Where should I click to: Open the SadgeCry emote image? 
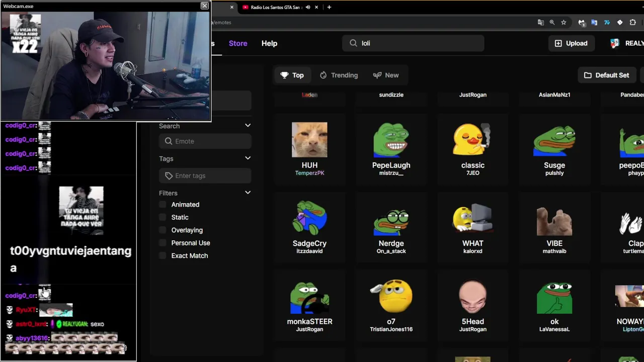point(309,218)
